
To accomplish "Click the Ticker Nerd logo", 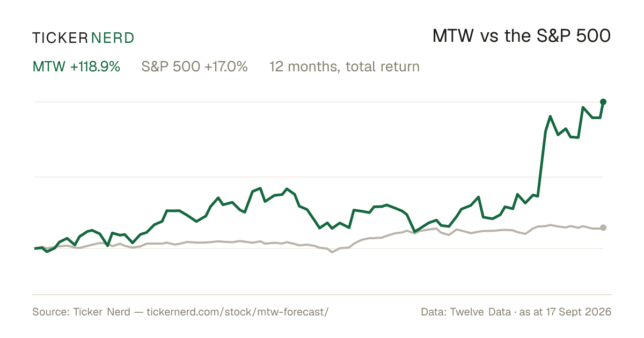I will tap(83, 38).
